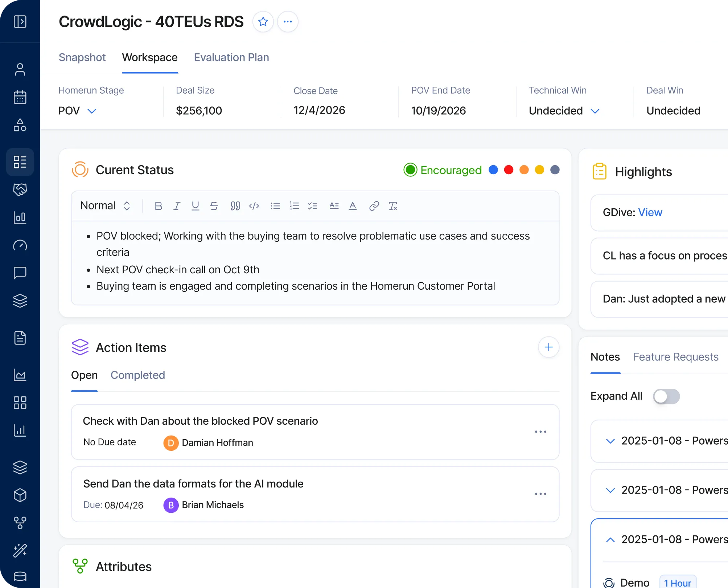Enable the Expand All switch in Notes
Screen dimensions: 728x588
tap(666, 396)
